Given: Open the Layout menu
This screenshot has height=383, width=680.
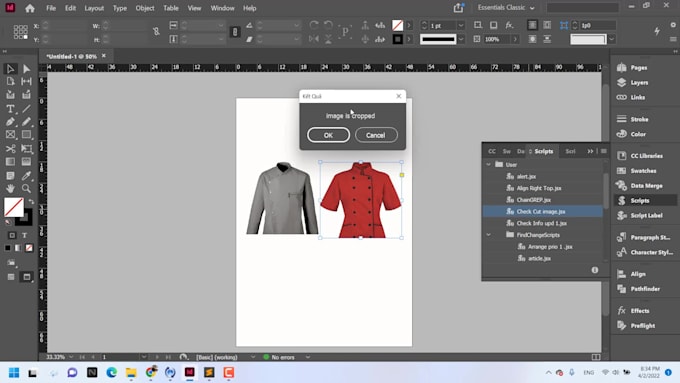Looking at the screenshot, I should pyautogui.click(x=94, y=8).
